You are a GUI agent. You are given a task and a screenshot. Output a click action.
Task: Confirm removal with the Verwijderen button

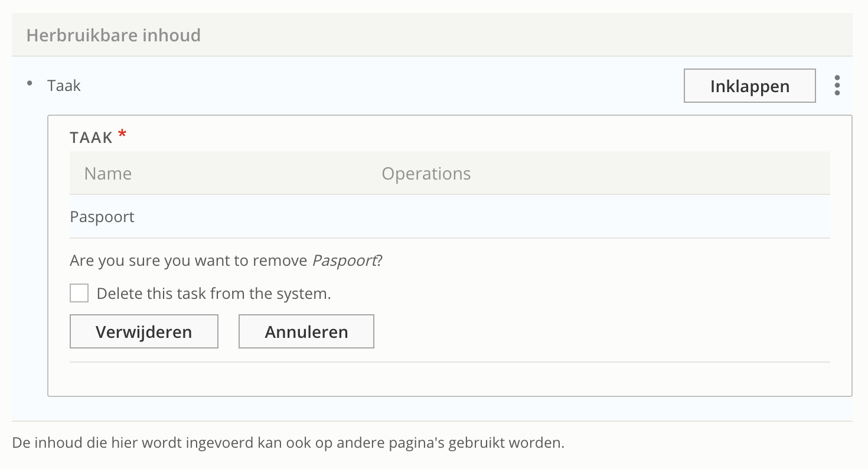143,331
